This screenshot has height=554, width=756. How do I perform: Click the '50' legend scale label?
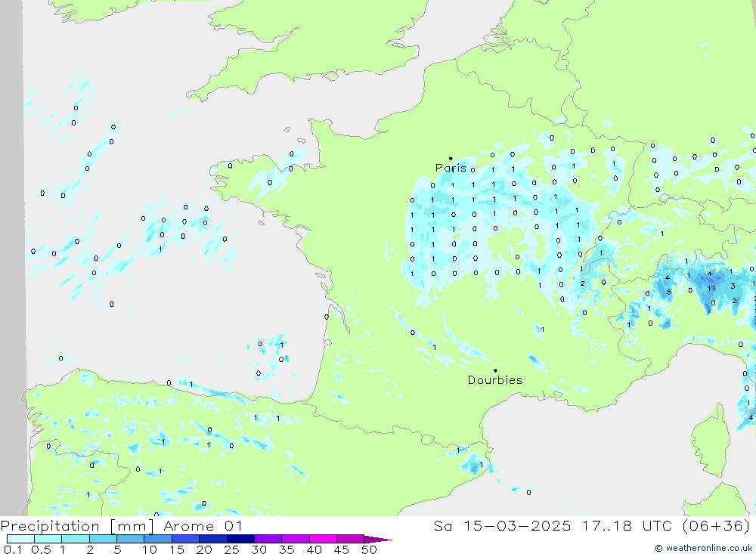(x=370, y=549)
